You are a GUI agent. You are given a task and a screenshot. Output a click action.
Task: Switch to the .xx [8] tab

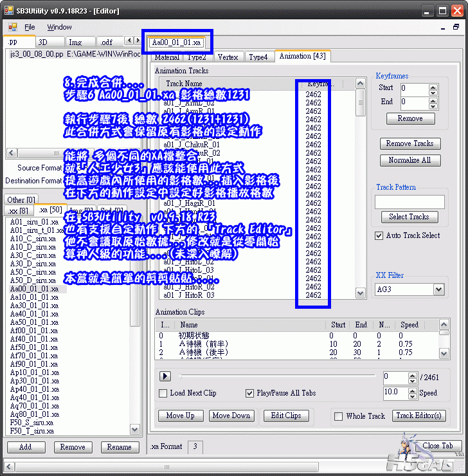(19, 210)
